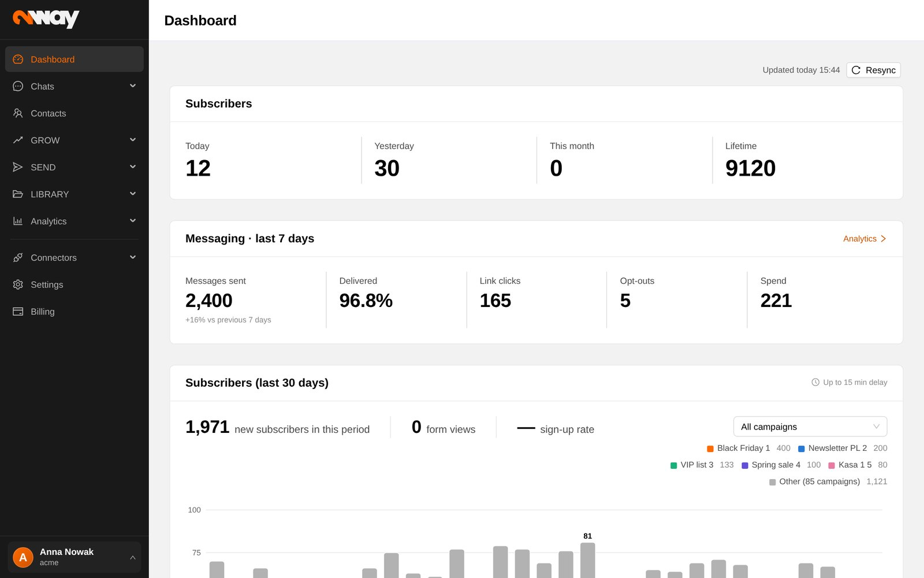
Task: Expand the sidebar Analytics chevron
Action: [133, 221]
